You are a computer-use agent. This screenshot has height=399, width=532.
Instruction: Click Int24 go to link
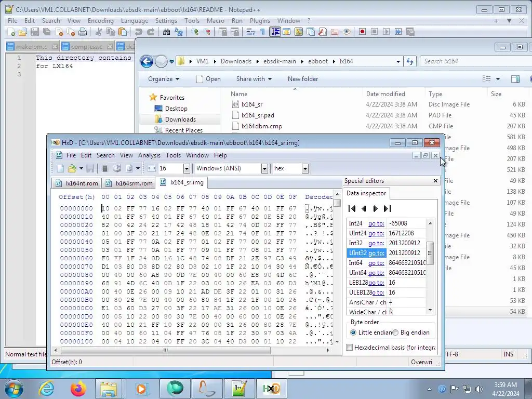click(376, 223)
